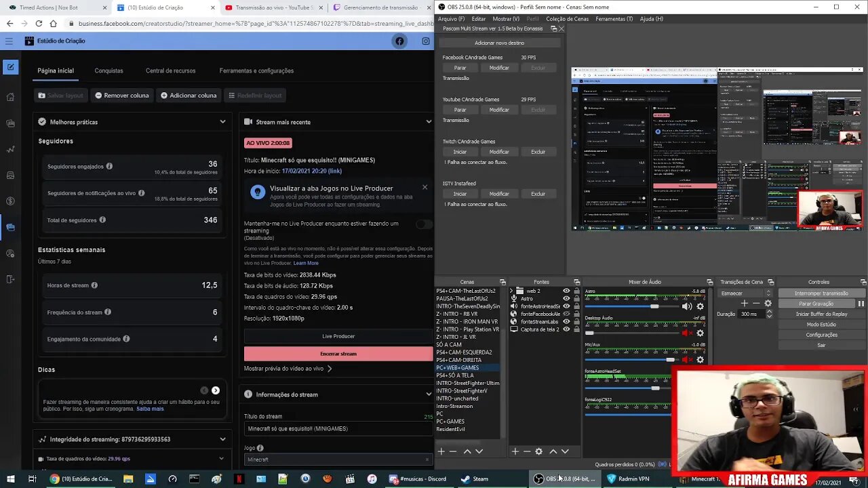Viewport: 868px width, 488px height.
Task: Click Encerrar stream button
Action: (x=338, y=354)
